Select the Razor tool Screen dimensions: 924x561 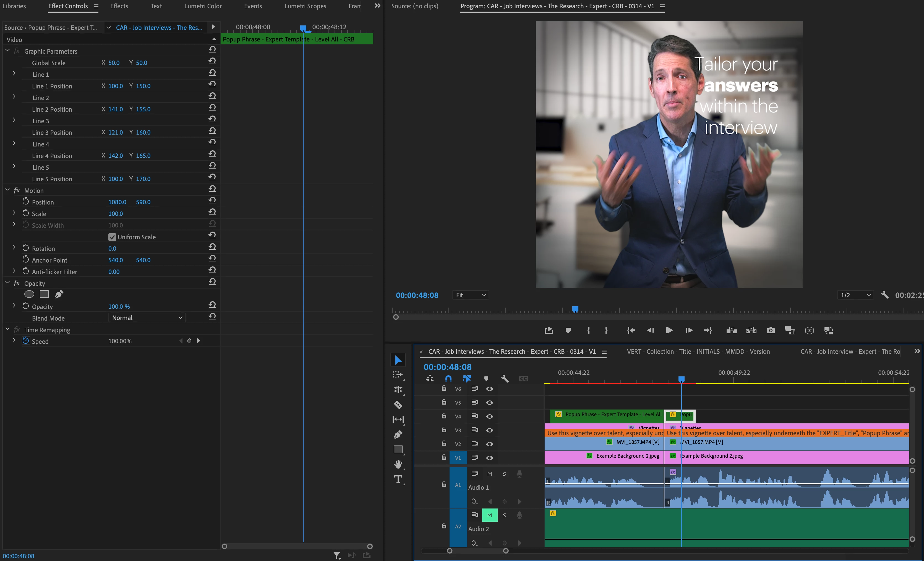tap(398, 405)
